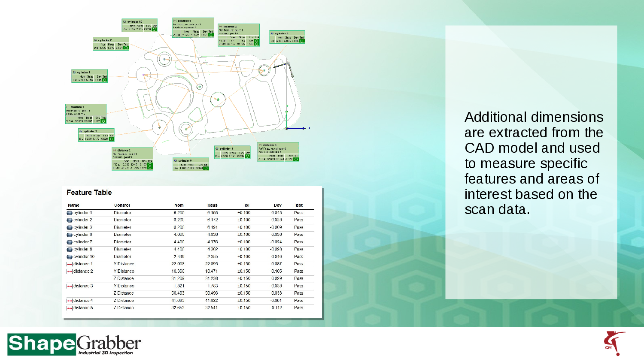The height and width of the screenshot is (362, 644).
Task: Click Pass result in cylinder 7 row
Action: 298,242
